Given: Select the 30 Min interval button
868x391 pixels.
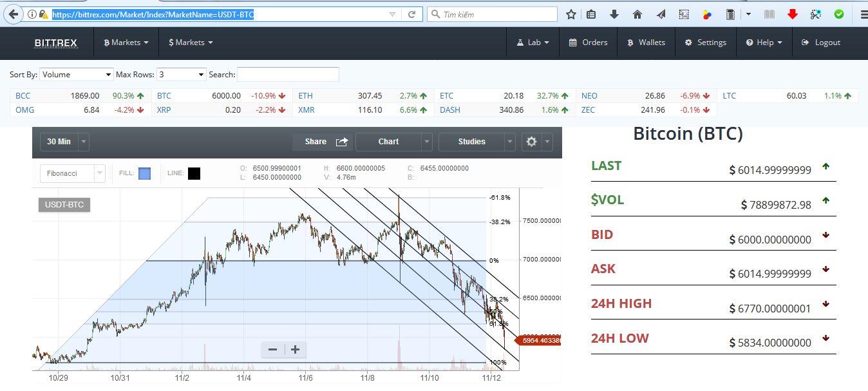Looking at the screenshot, I should [x=59, y=142].
